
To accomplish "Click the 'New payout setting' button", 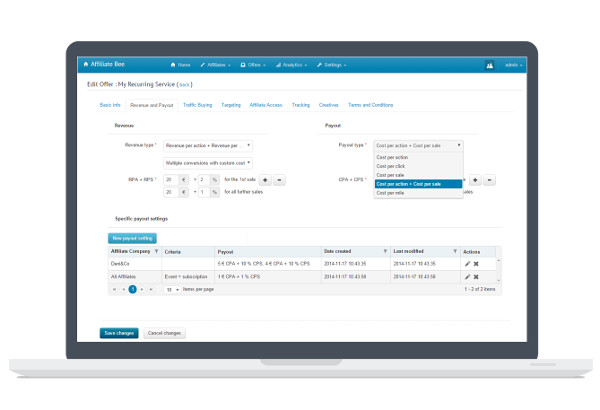I will click(132, 238).
